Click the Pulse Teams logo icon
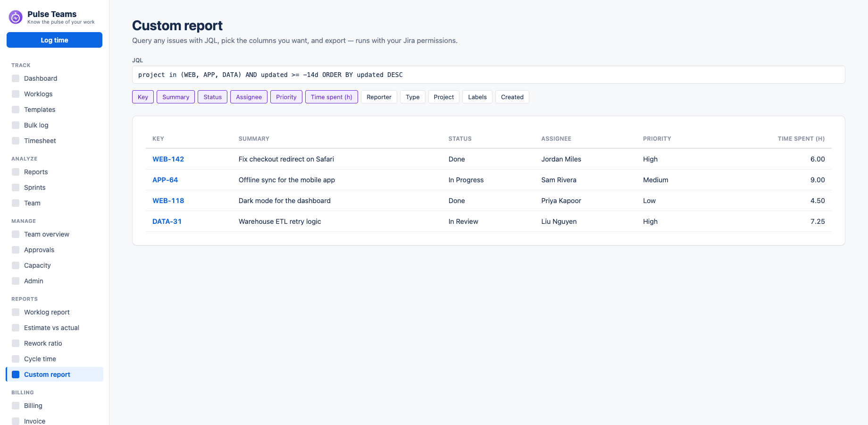Image resolution: width=868 pixels, height=425 pixels. pos(16,17)
